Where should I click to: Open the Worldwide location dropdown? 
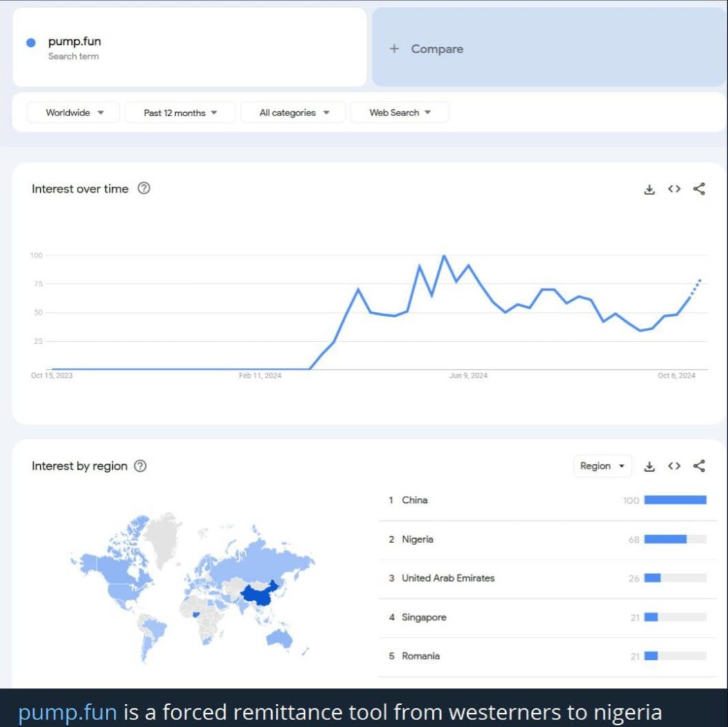(x=73, y=113)
